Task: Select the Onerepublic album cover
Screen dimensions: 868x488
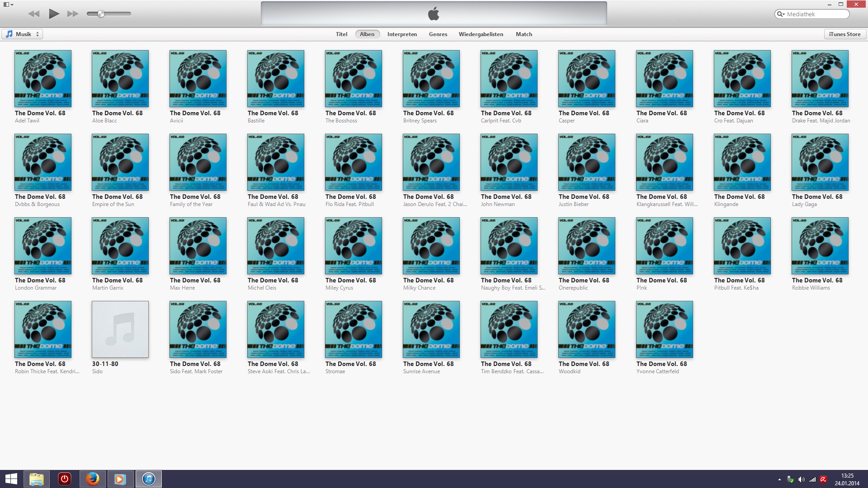Action: click(587, 246)
